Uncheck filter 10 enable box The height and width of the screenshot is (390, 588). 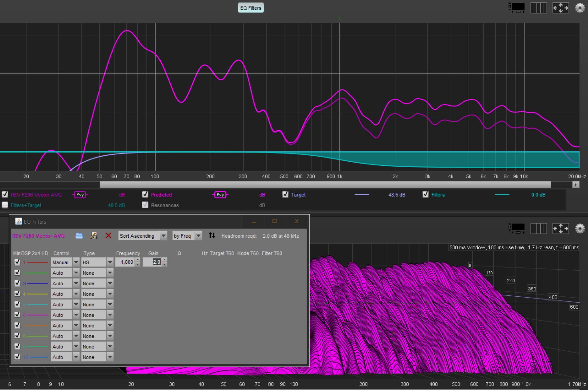pyautogui.click(x=17, y=357)
